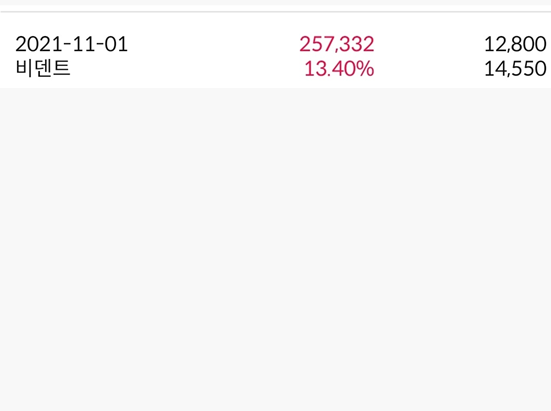Click the 332 digits of 257,332

click(356, 44)
